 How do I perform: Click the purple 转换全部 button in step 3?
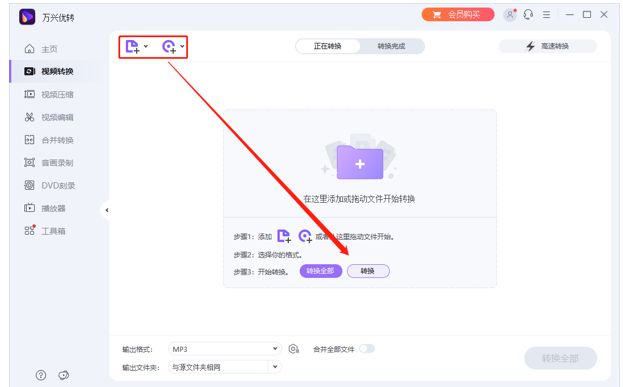point(321,271)
